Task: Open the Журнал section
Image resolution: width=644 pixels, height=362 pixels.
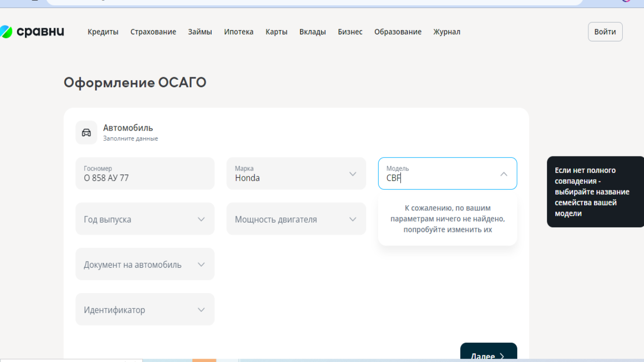Action: pos(447,32)
